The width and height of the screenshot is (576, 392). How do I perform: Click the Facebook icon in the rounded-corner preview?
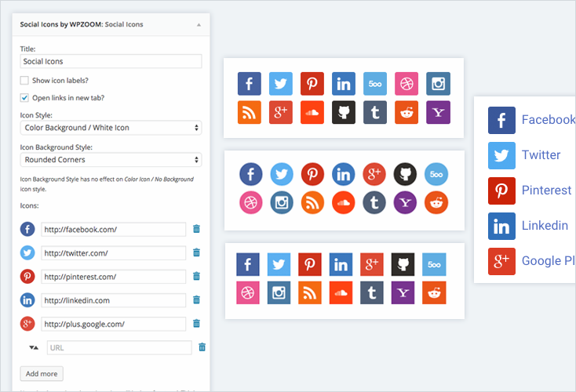point(250,84)
